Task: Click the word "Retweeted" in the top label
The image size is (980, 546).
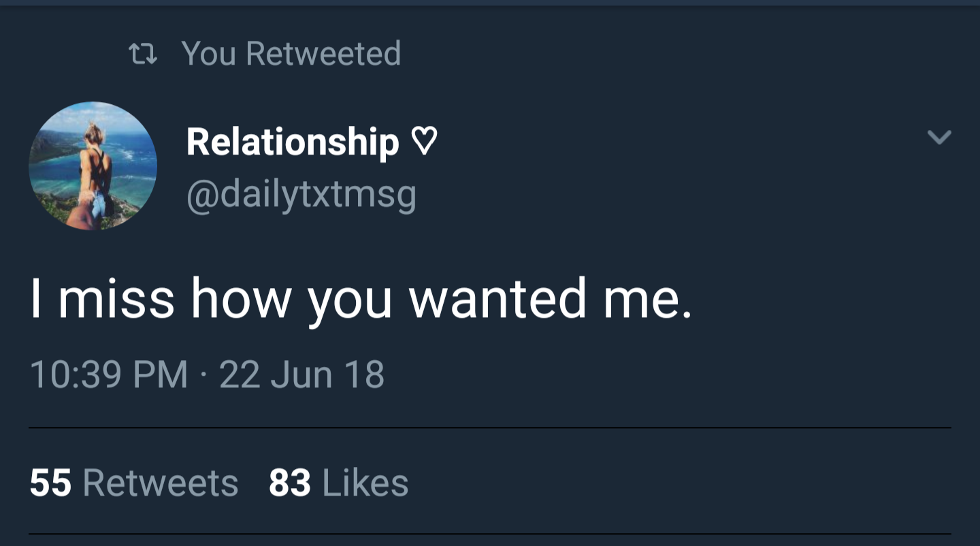Action: point(323,53)
